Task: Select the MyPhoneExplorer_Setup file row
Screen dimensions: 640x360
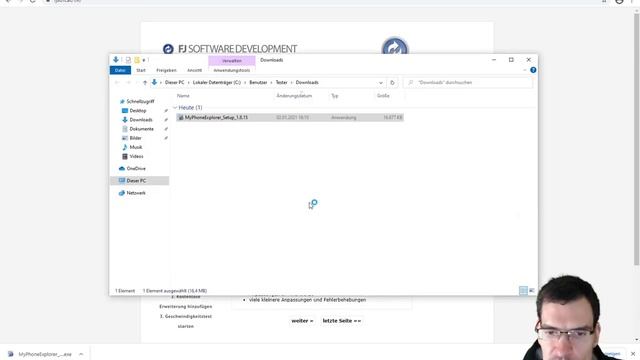Action: [290, 118]
